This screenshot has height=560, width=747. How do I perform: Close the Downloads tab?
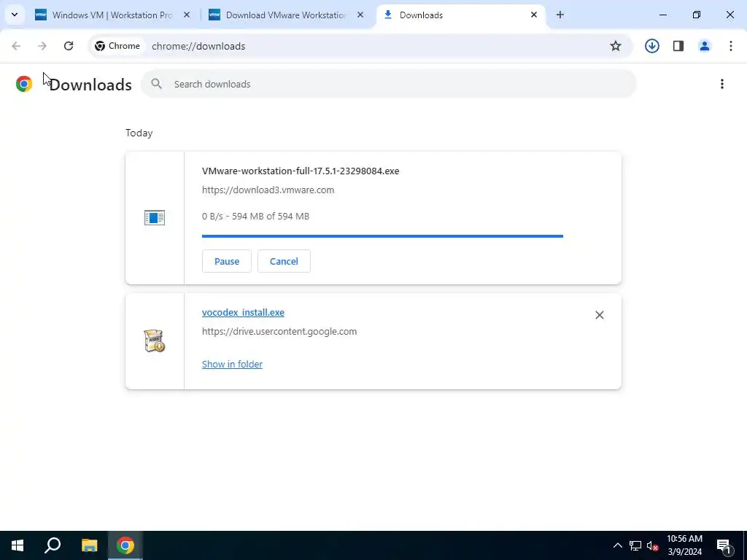pyautogui.click(x=533, y=15)
